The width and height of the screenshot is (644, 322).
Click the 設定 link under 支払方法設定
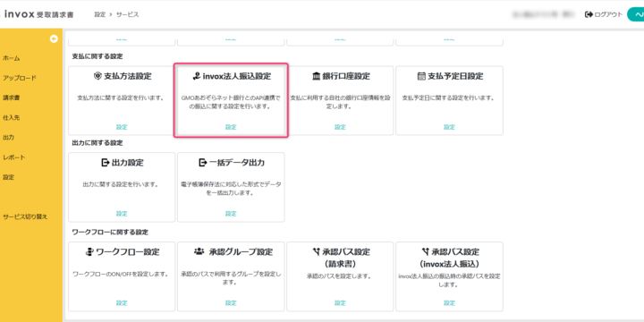pos(122,127)
